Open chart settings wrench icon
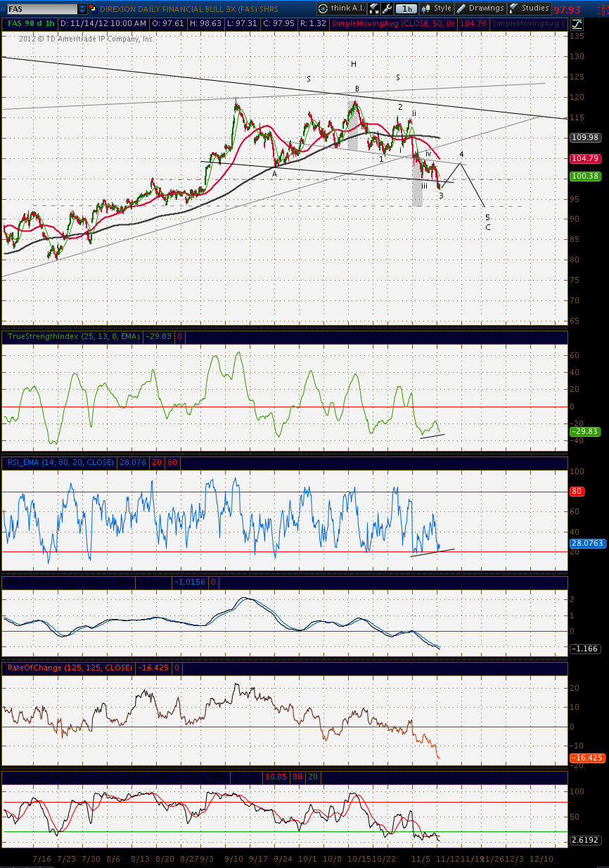The width and height of the screenshot is (609, 868). click(x=387, y=8)
